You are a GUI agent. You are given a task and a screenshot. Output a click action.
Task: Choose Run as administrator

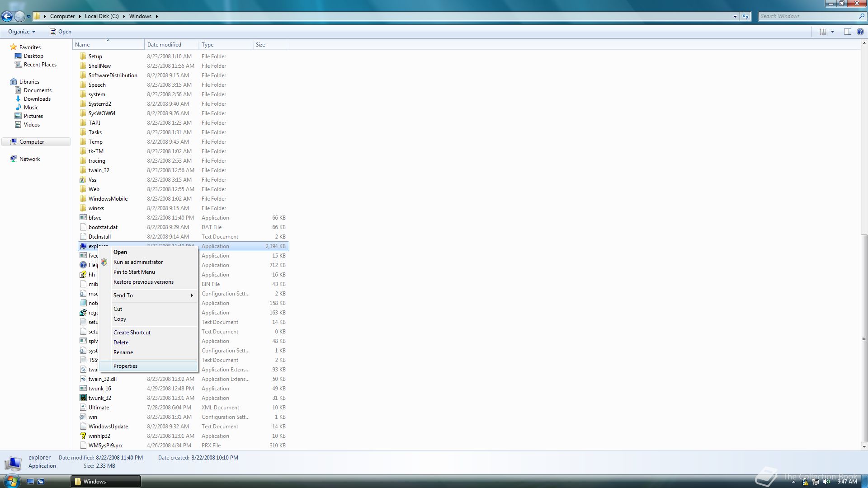pyautogui.click(x=148, y=262)
